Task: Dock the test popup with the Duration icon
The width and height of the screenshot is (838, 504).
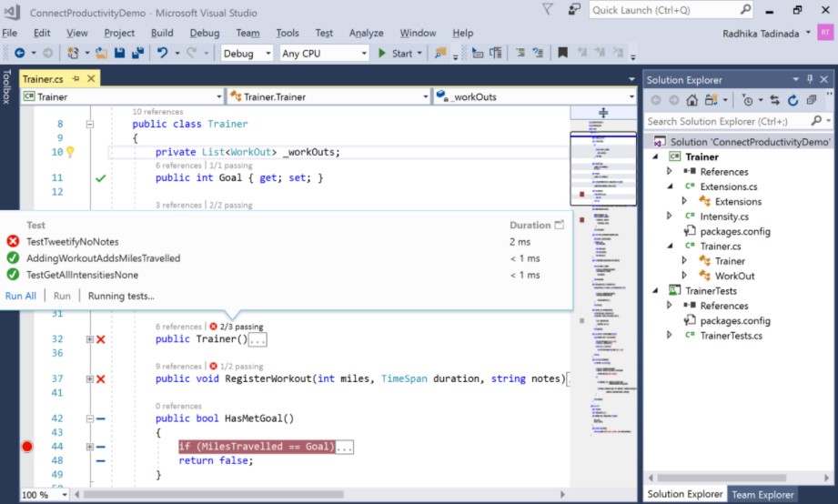Action: click(559, 225)
